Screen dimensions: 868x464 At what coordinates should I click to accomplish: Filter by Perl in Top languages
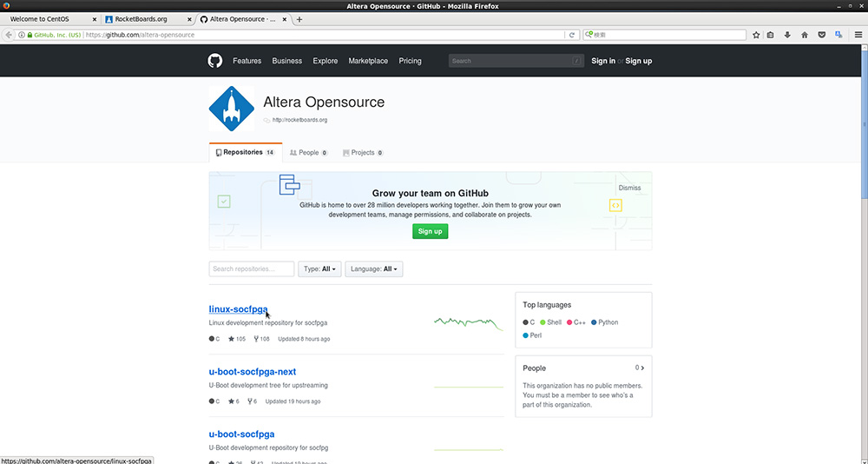coord(532,335)
